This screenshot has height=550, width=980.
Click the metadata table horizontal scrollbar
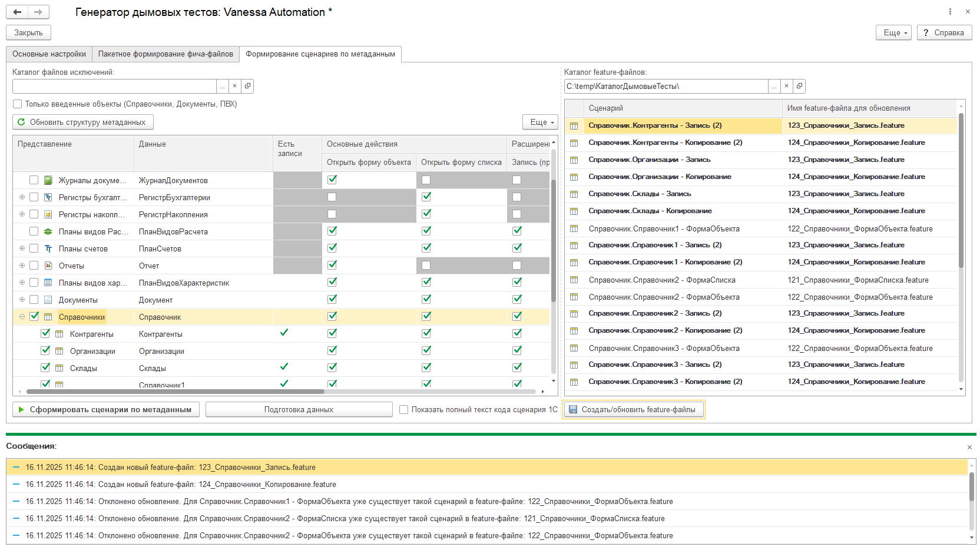point(175,391)
